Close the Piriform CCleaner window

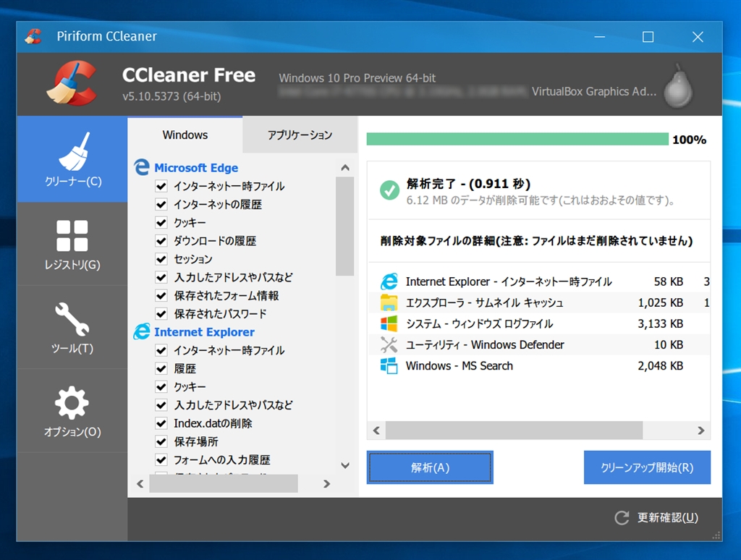coord(698,37)
